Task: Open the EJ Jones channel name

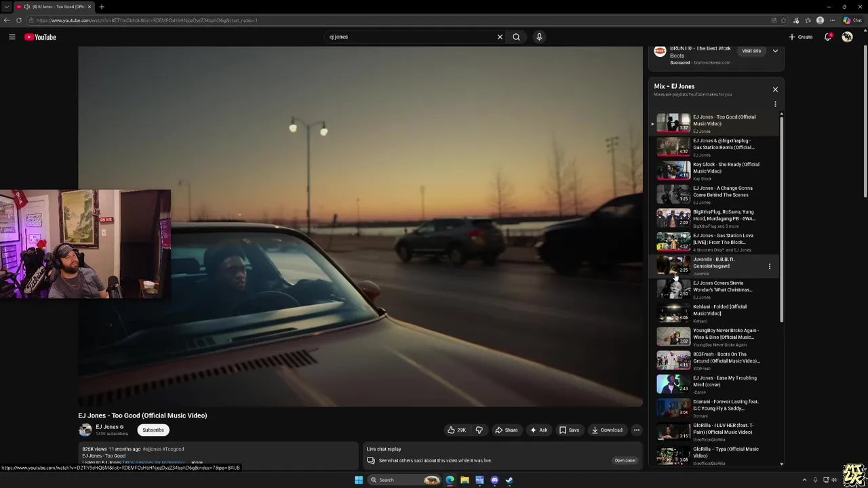Action: tap(107, 427)
